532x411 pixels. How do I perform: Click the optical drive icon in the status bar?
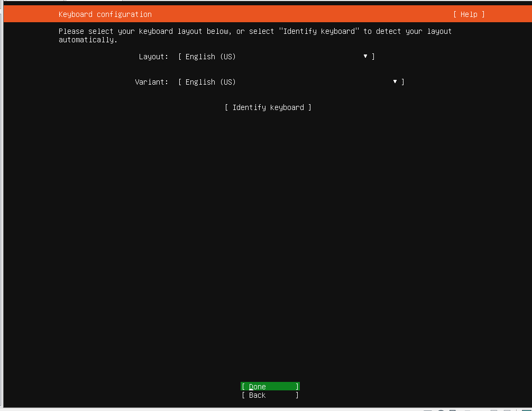441,410
